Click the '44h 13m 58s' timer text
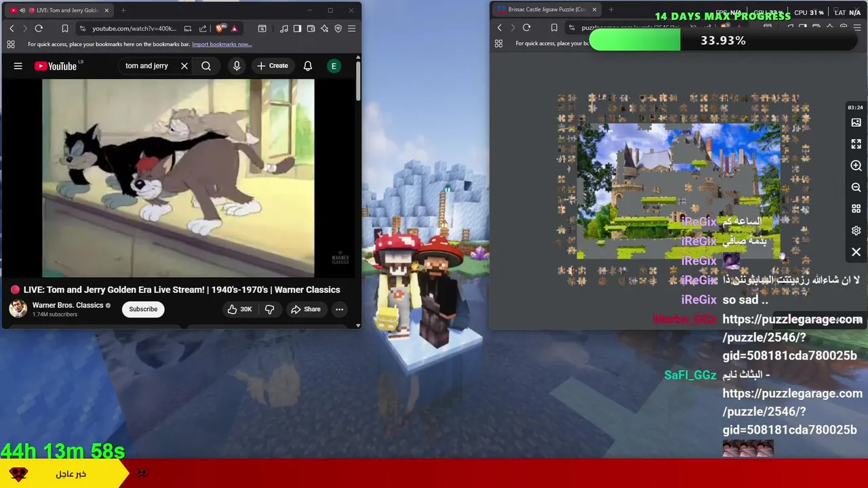868x488 pixels. [62, 451]
